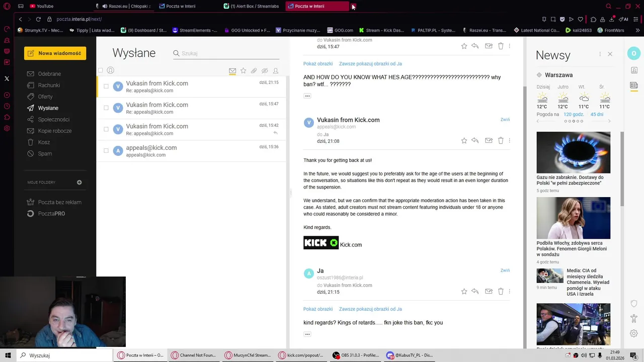This screenshot has height=362, width=644.
Task: Open the Spam folder
Action: (45, 154)
